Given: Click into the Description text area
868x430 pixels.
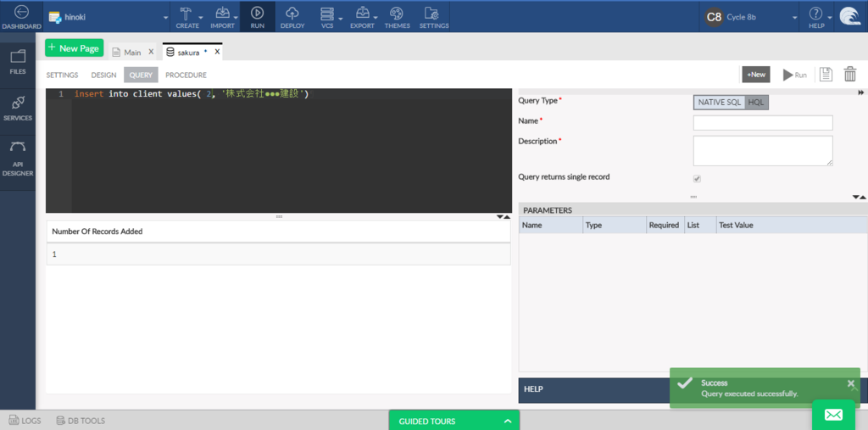Looking at the screenshot, I should 763,151.
